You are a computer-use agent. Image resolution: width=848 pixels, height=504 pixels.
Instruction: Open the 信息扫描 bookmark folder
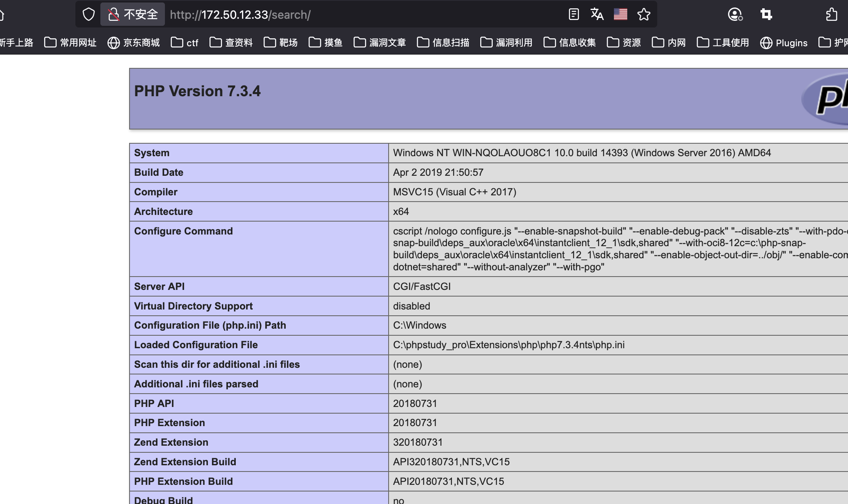click(443, 42)
